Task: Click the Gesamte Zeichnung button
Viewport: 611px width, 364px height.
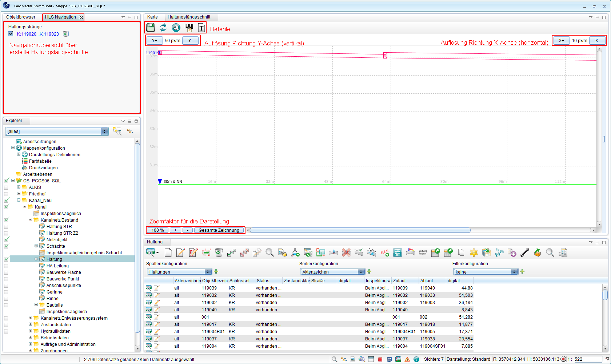Action: [x=219, y=230]
